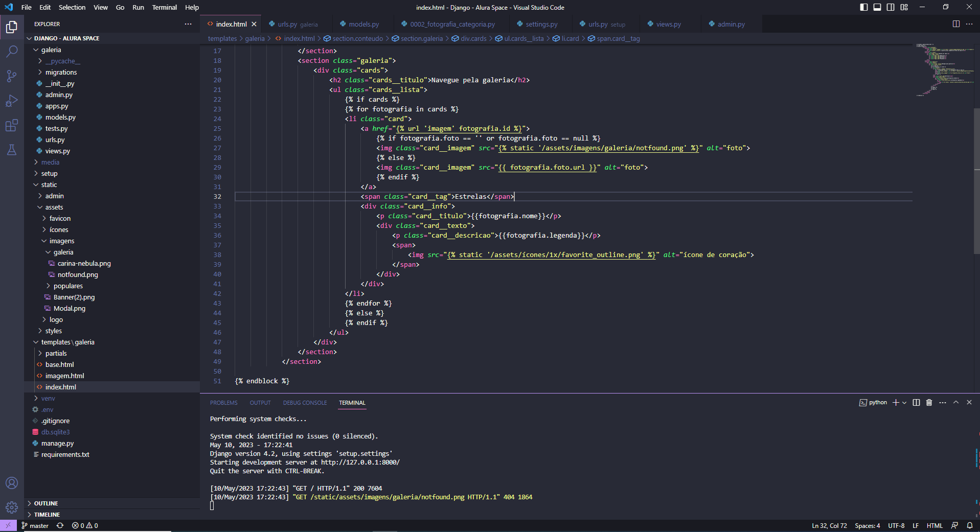Screen dimensions: 980x532
Task: Click the feedback icon in status bar
Action: point(954,525)
